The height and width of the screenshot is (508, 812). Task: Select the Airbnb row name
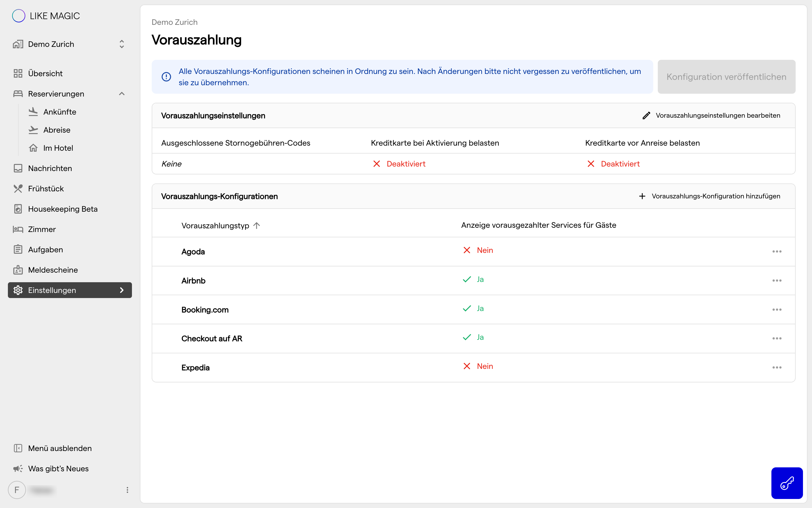point(193,281)
